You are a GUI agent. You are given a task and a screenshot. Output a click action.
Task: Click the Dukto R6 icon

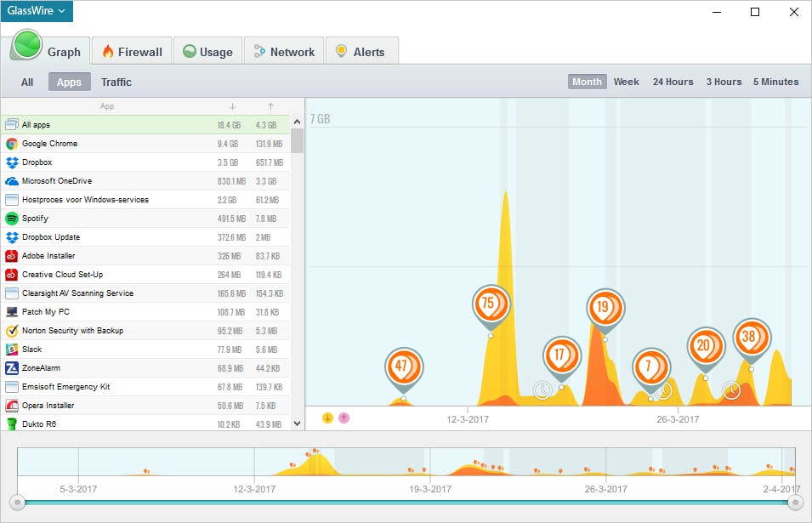coord(12,424)
